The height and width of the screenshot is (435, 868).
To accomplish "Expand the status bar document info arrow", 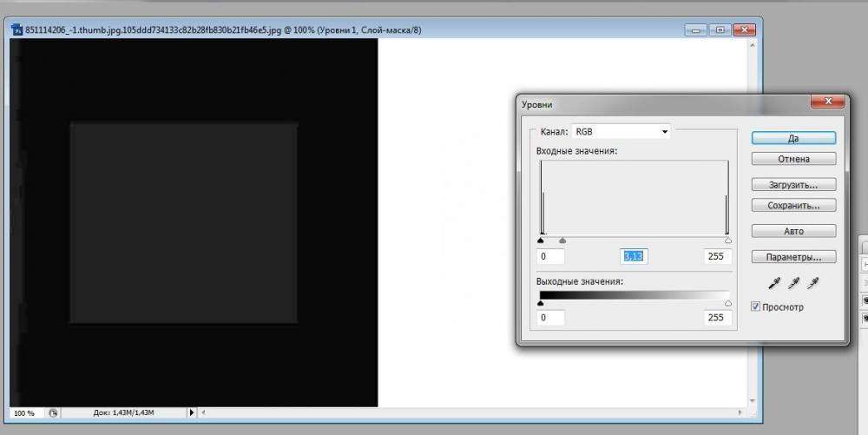I will 192,413.
